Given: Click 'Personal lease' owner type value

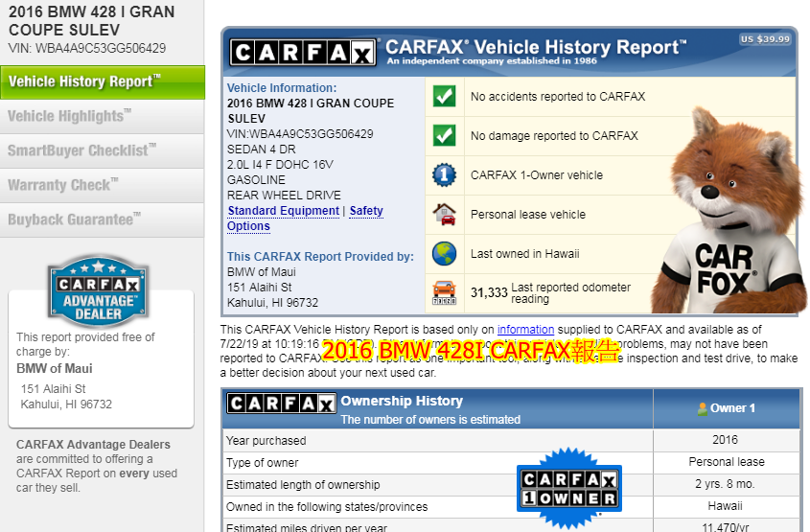Looking at the screenshot, I should click(x=727, y=462).
